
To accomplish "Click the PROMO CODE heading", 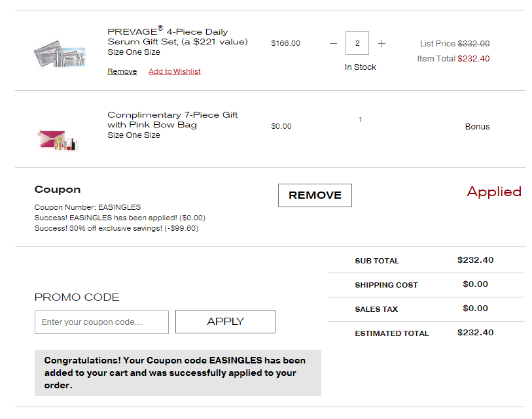I will tap(77, 297).
